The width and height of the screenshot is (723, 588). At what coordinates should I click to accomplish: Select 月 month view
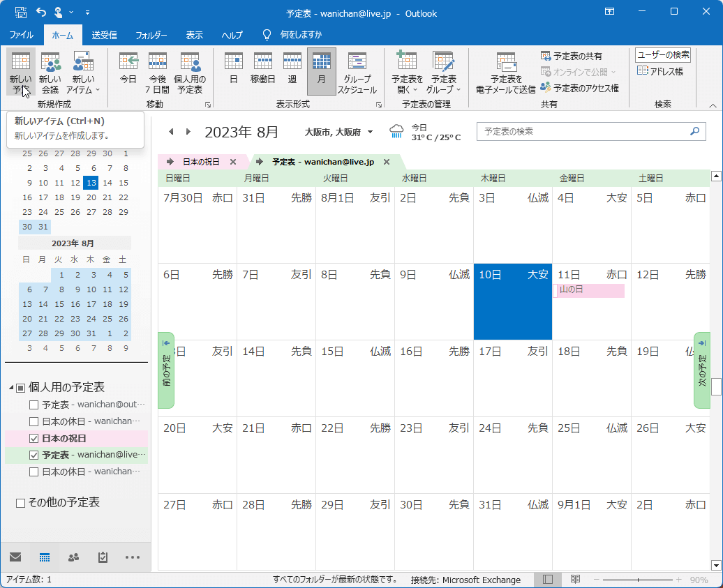coord(322,71)
